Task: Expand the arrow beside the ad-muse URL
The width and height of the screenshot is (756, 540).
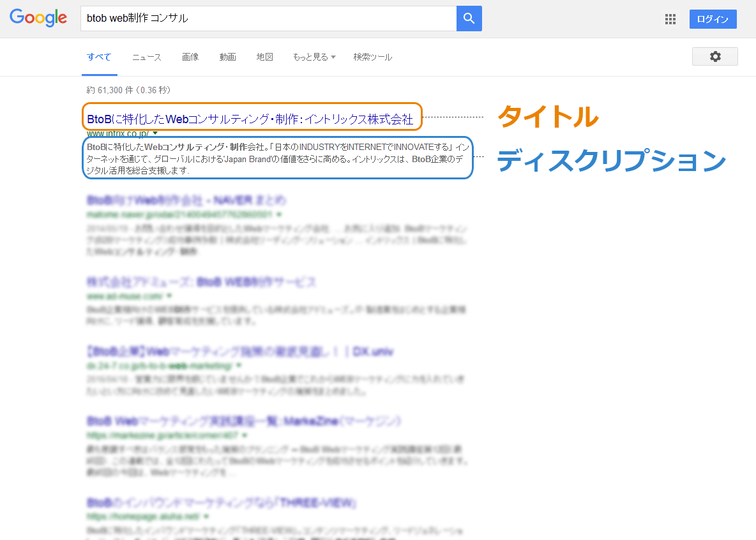Action: tap(169, 296)
